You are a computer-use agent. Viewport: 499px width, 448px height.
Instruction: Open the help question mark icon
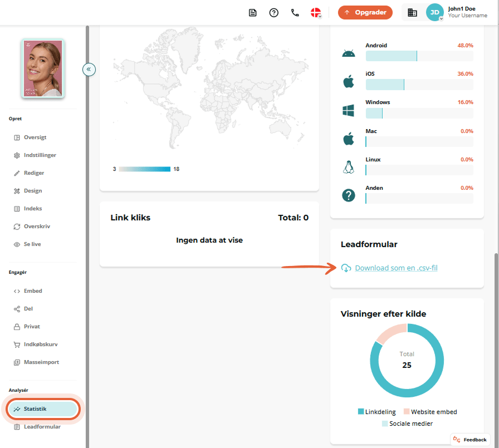[273, 13]
